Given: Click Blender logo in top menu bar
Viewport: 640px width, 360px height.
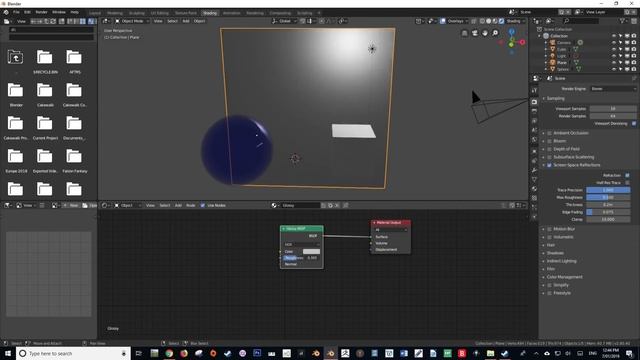Looking at the screenshot, I should point(6,12).
